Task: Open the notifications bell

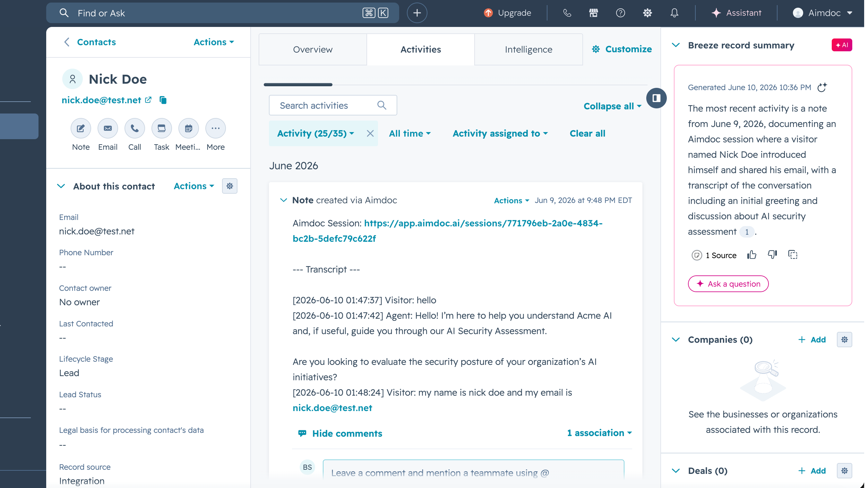Action: (674, 13)
